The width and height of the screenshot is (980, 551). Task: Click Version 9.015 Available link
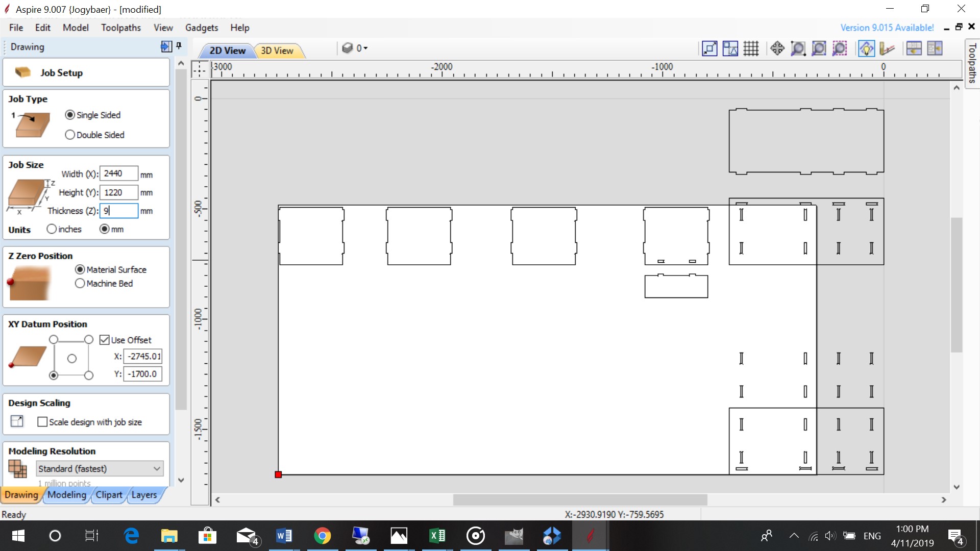coord(887,28)
